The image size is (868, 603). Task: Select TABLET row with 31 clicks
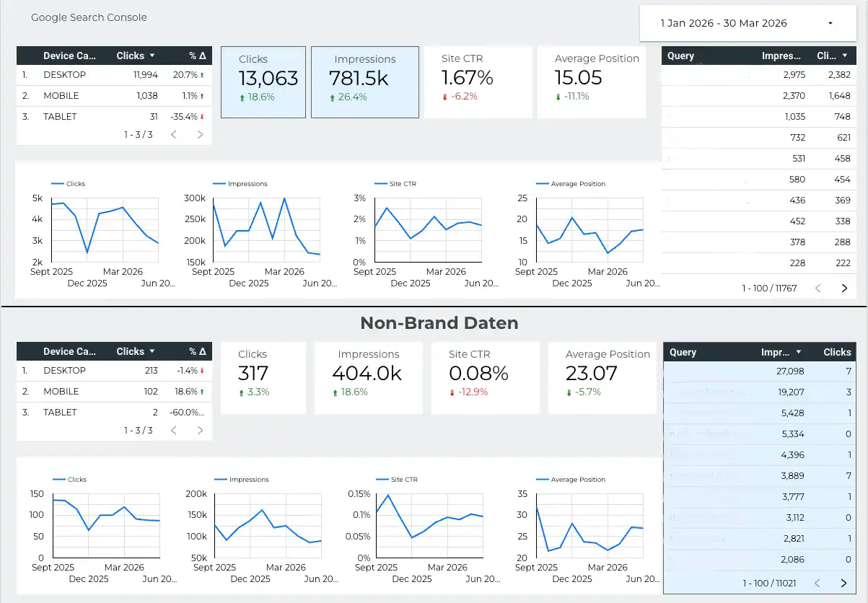[x=114, y=117]
